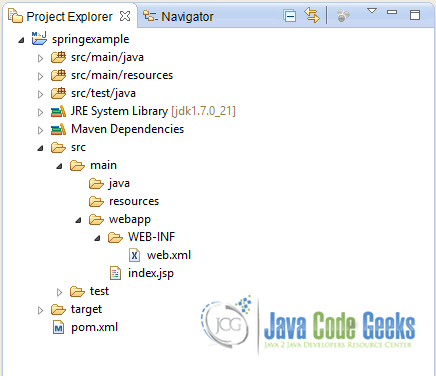436x380 pixels.
Task: Click the springexample Maven project icon
Action: tap(39, 38)
